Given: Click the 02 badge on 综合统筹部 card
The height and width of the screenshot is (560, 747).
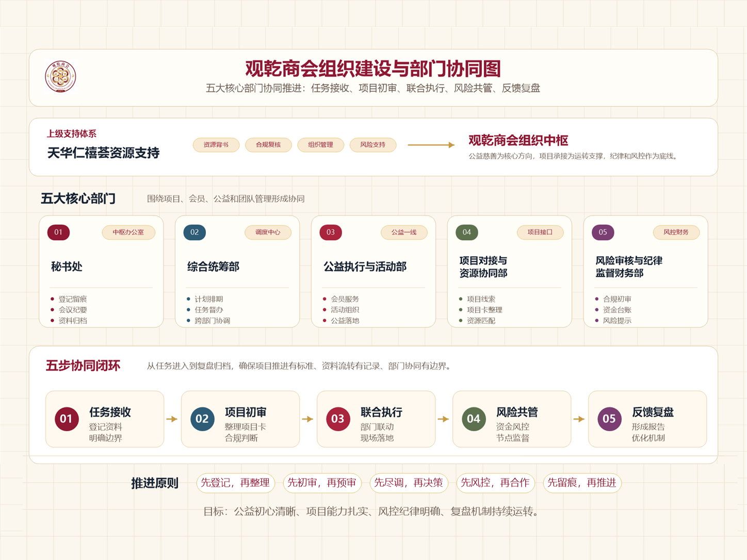Looking at the screenshot, I should click(194, 232).
